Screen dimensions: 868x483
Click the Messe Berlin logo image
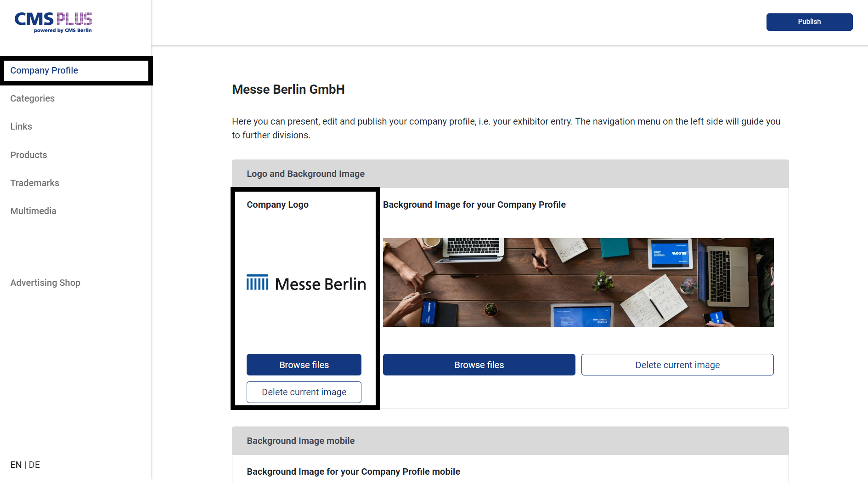point(306,283)
